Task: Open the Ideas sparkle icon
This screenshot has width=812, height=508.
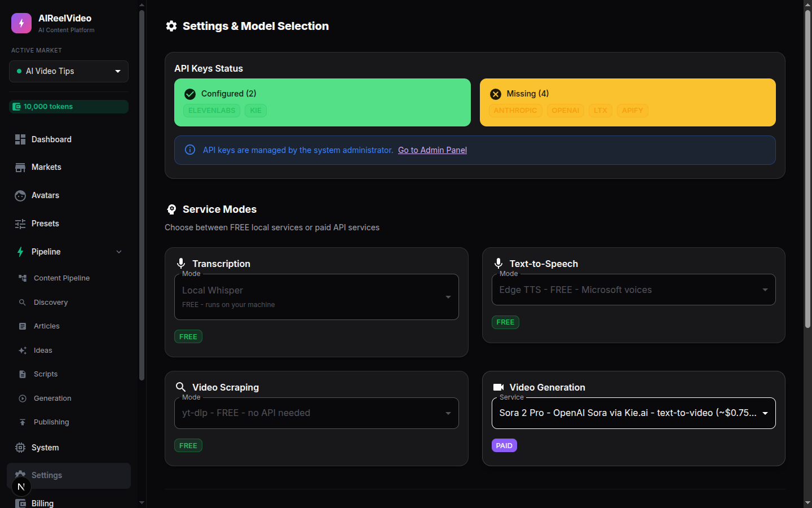Action: tap(23, 350)
